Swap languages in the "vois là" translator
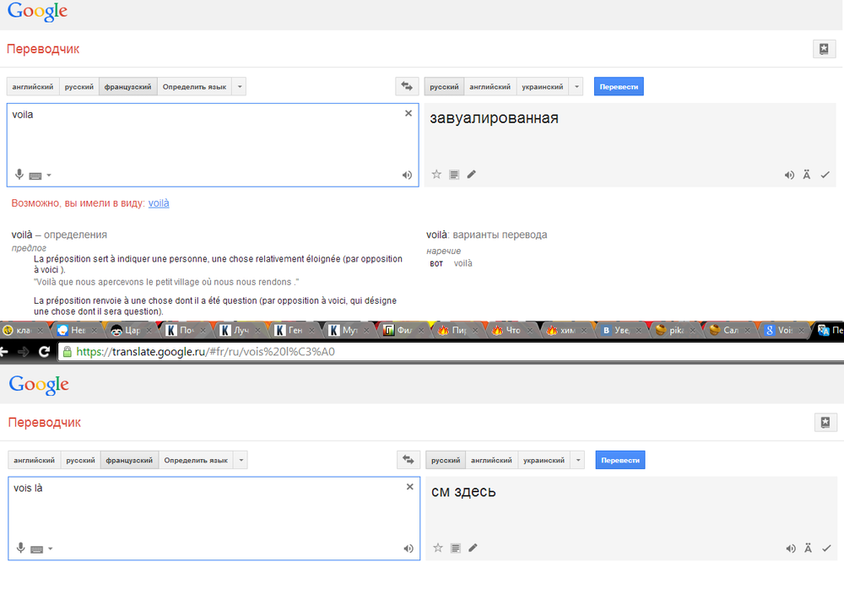Screen dimensions: 844x616 tap(408, 460)
